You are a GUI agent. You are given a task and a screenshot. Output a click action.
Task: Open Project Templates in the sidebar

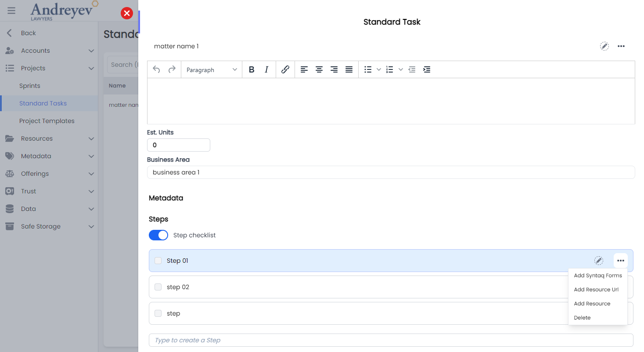(47, 120)
